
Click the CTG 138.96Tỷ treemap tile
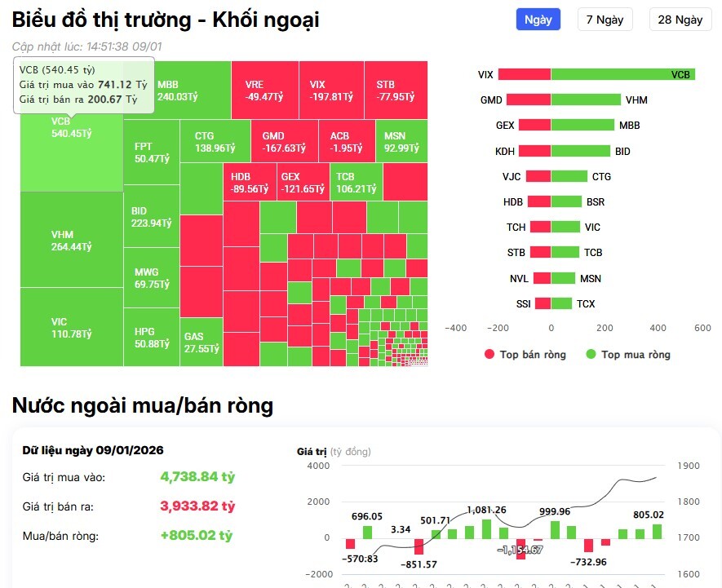(215, 141)
